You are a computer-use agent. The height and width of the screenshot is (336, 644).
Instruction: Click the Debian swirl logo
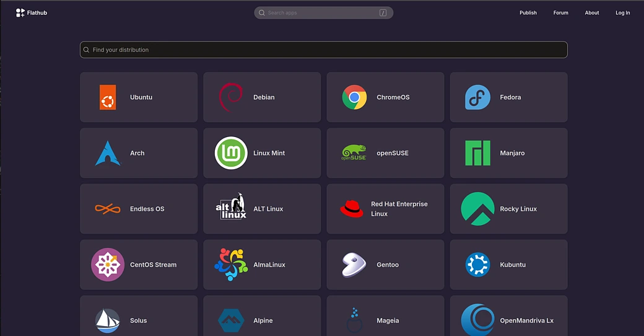(231, 97)
